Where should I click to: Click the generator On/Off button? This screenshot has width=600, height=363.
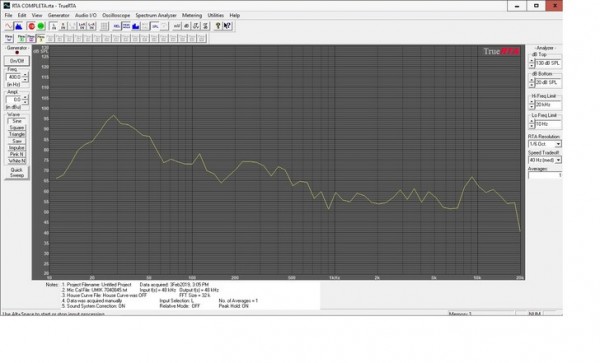pos(17,61)
